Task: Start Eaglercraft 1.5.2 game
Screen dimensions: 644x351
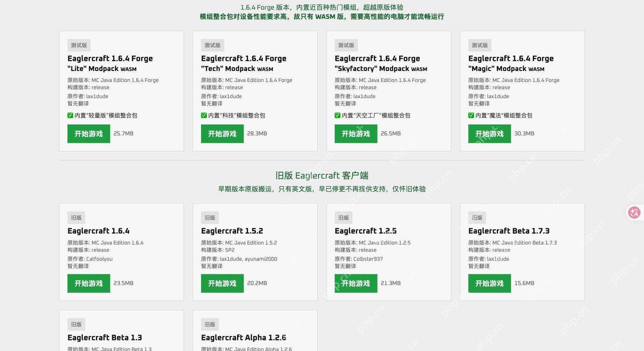Action: 222,284
